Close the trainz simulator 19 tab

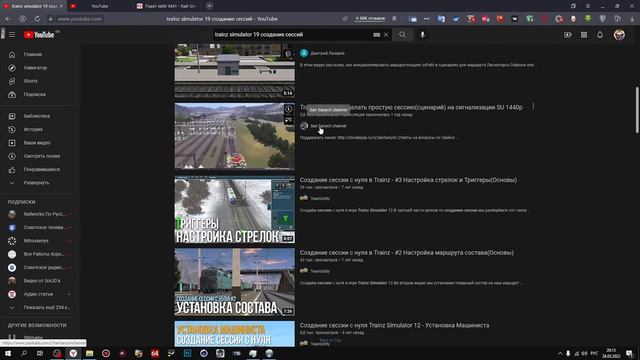(x=62, y=6)
